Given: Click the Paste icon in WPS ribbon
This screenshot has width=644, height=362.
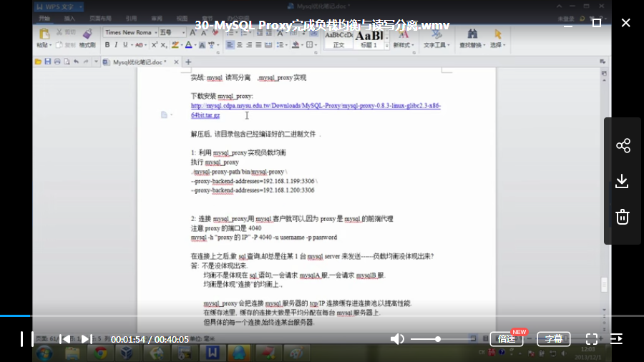Looking at the screenshot, I should tap(44, 34).
